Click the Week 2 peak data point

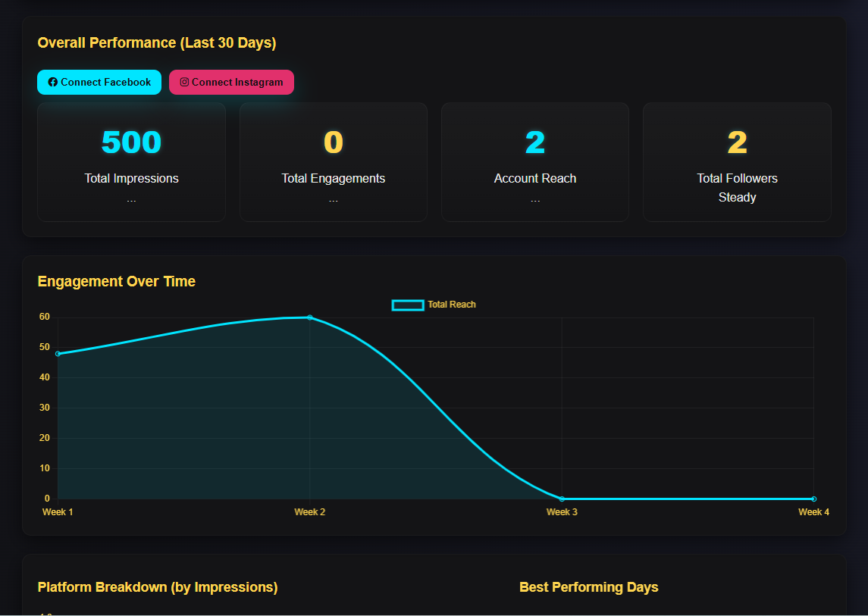(x=310, y=317)
